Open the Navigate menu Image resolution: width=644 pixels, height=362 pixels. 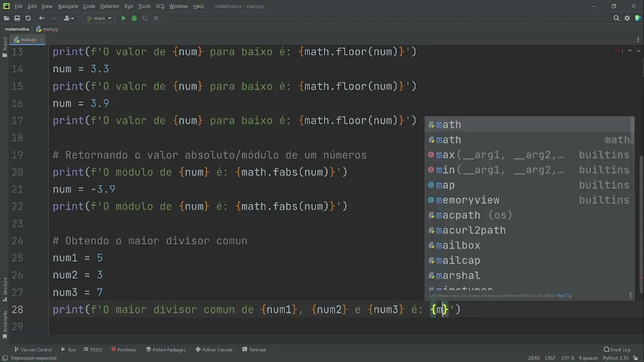point(68,6)
